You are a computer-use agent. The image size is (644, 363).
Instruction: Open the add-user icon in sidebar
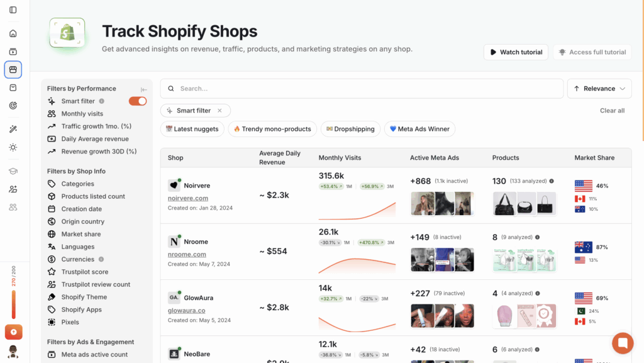(x=13, y=189)
